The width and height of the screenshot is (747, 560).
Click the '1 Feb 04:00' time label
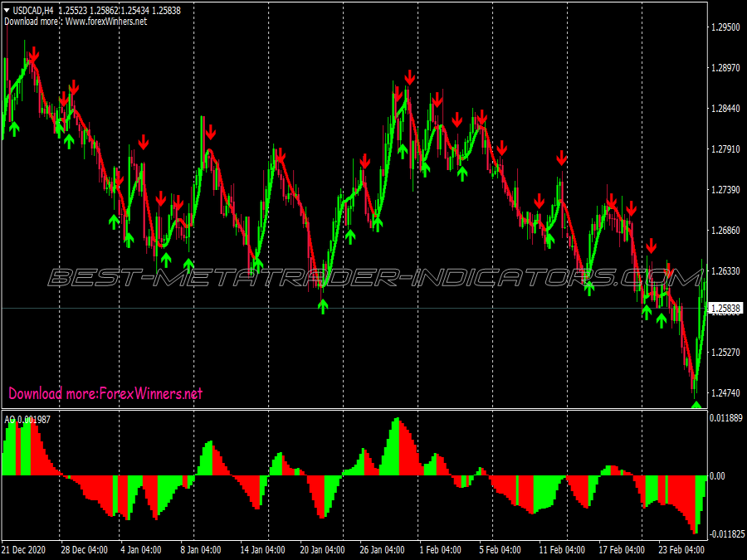point(440,550)
